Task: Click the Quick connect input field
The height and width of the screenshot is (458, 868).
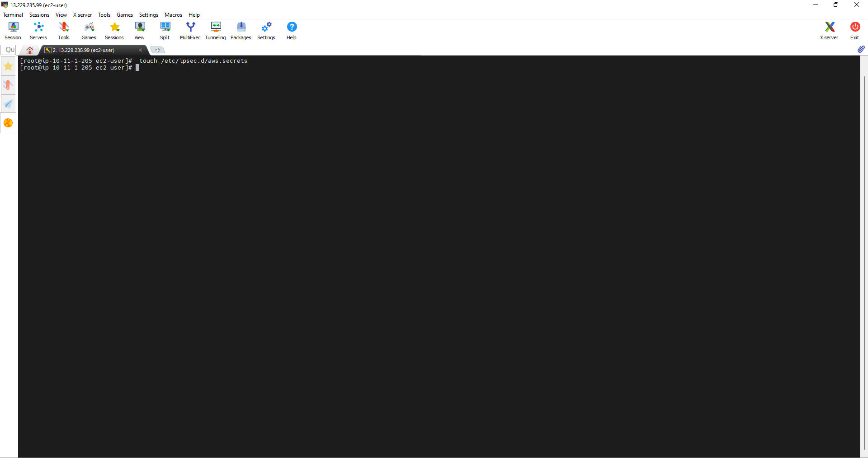Action: [9, 50]
